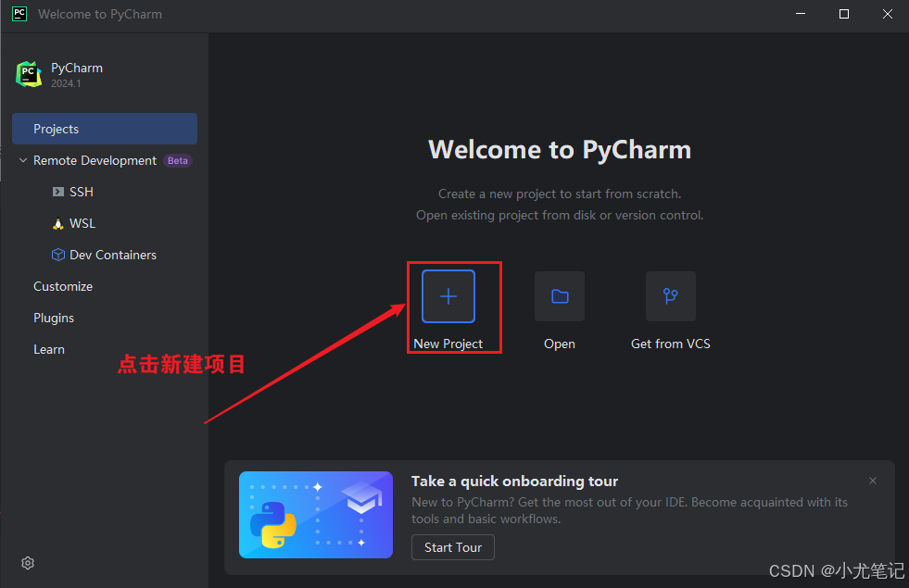Viewport: 909px width, 588px height.
Task: Click the Start Tour button
Action: coord(452,547)
